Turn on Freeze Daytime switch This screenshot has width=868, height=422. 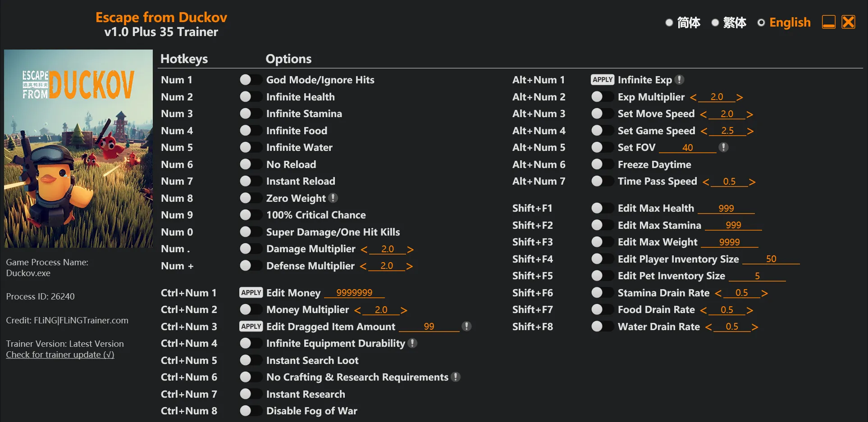click(x=602, y=164)
